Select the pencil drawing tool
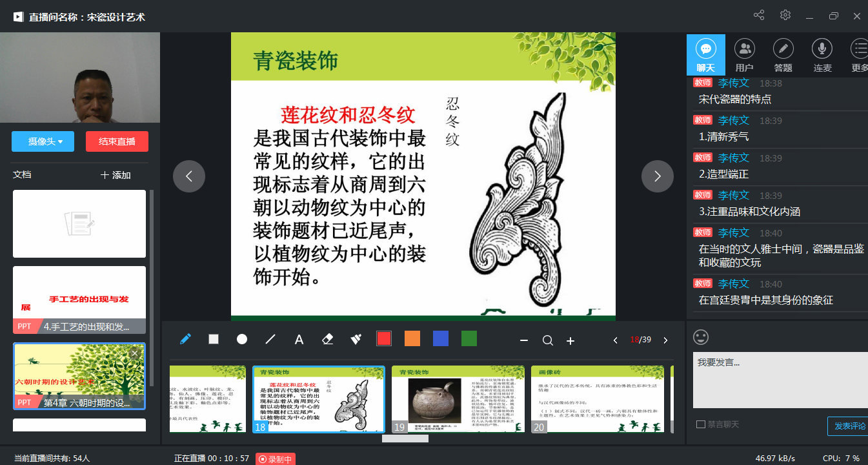Image resolution: width=868 pixels, height=465 pixels. (185, 339)
